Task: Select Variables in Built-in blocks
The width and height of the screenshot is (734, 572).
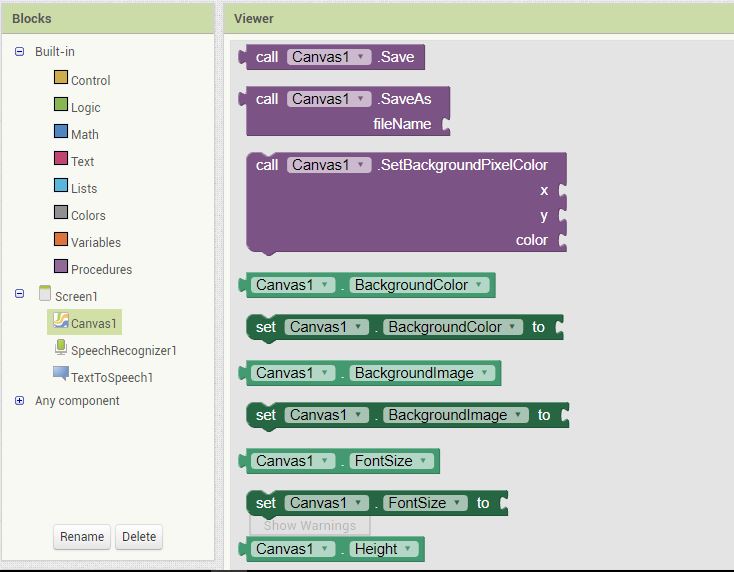Action: 96,242
